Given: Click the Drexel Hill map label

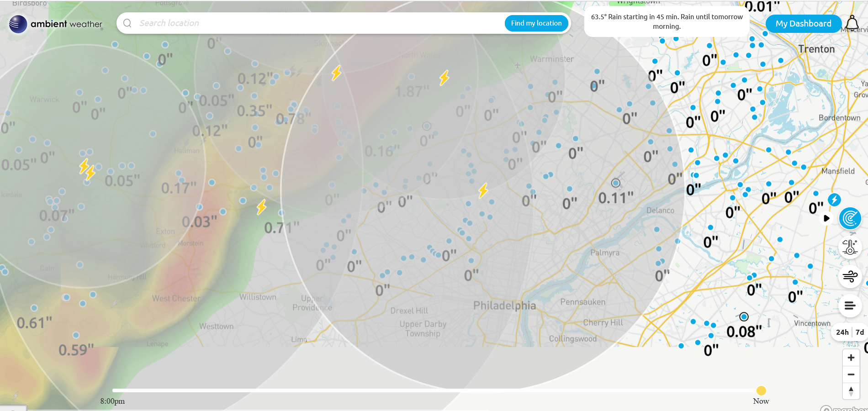Looking at the screenshot, I should [x=409, y=311].
